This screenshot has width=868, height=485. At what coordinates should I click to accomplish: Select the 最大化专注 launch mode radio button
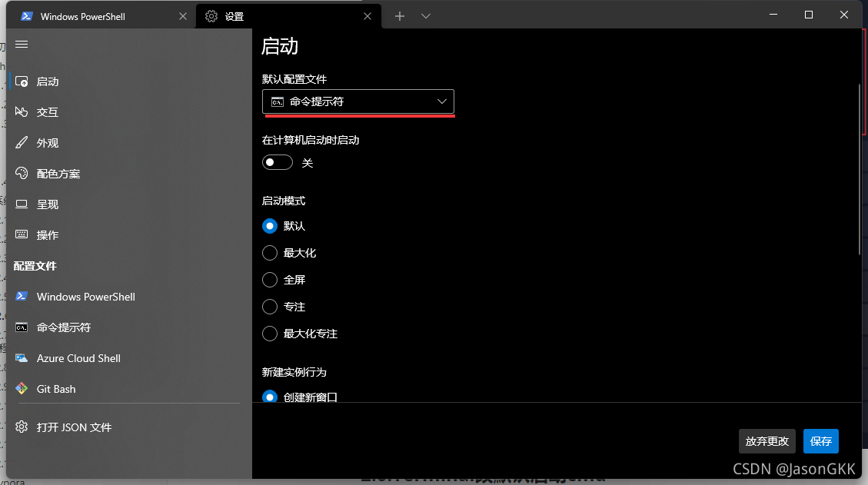[270, 334]
